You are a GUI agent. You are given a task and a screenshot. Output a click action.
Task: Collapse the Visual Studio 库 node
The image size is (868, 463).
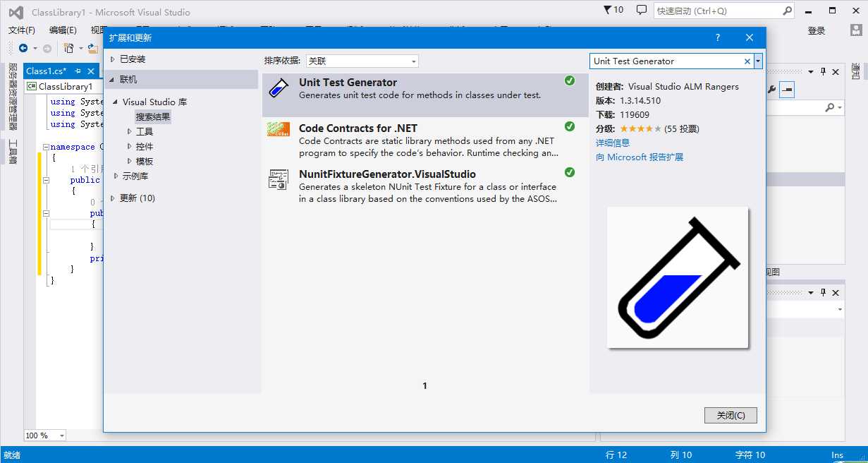pyautogui.click(x=116, y=102)
